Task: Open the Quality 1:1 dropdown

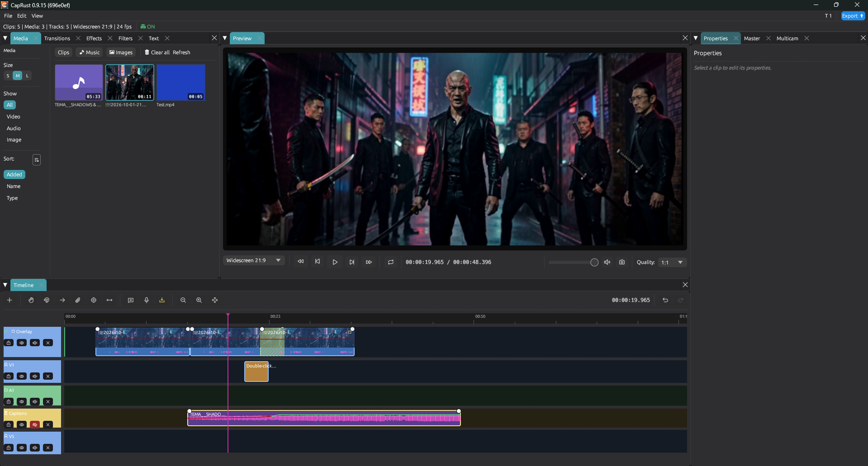Action: pyautogui.click(x=672, y=263)
